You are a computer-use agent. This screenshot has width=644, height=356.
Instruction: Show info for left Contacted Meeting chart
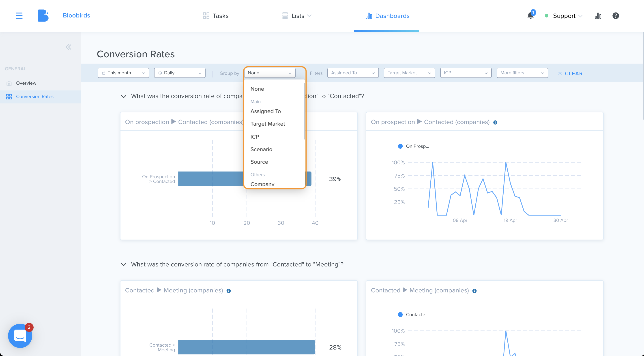point(228,291)
